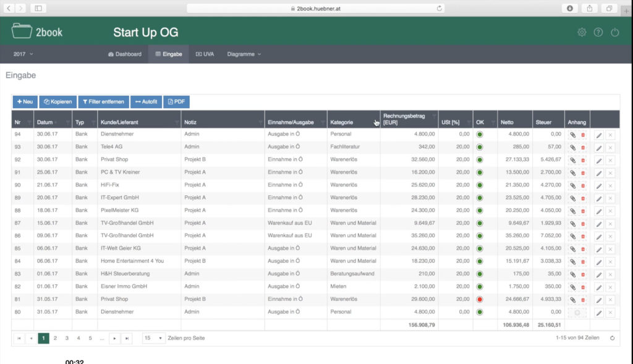The height and width of the screenshot is (364, 633).
Task: Open filter on Einnahme/Ausgabe column
Action: click(x=323, y=122)
